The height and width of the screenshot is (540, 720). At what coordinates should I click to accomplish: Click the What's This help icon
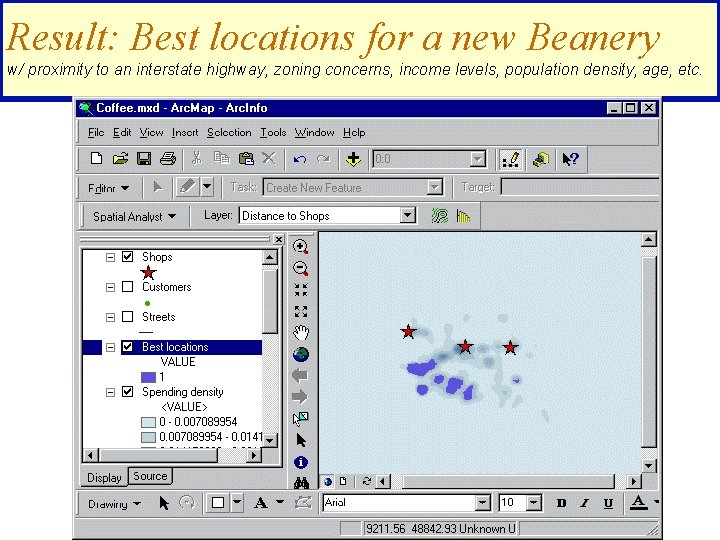(x=570, y=159)
